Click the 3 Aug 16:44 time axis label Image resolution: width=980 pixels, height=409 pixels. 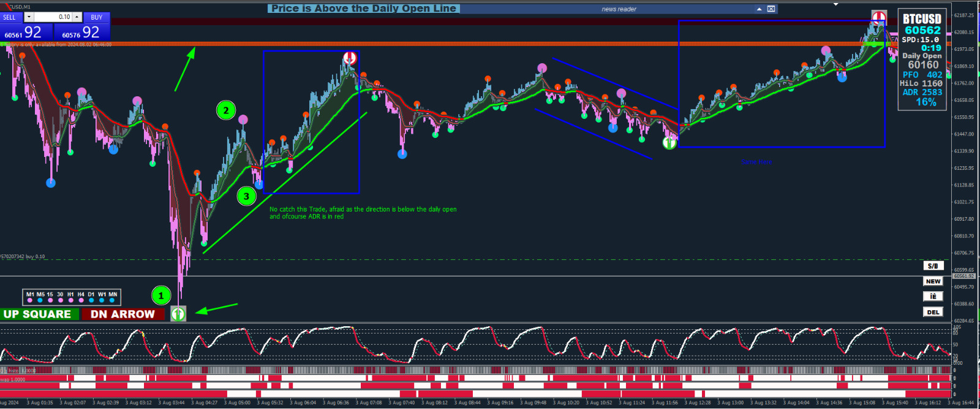pyautogui.click(x=960, y=403)
